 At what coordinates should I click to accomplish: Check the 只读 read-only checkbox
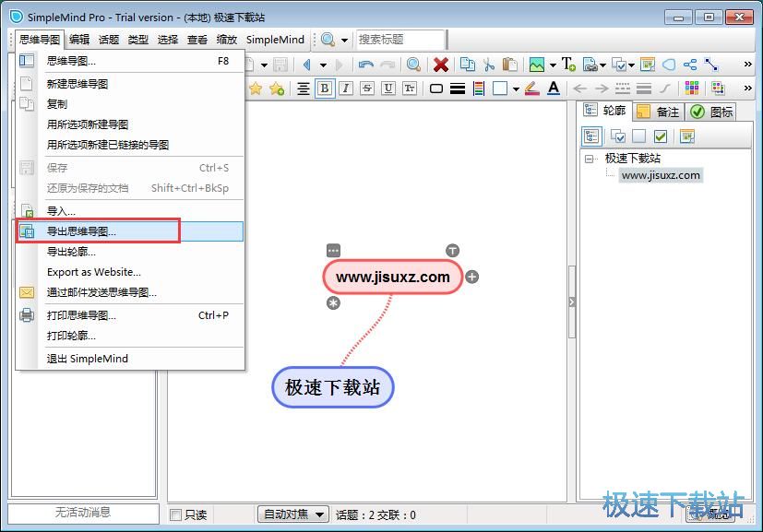(x=175, y=515)
